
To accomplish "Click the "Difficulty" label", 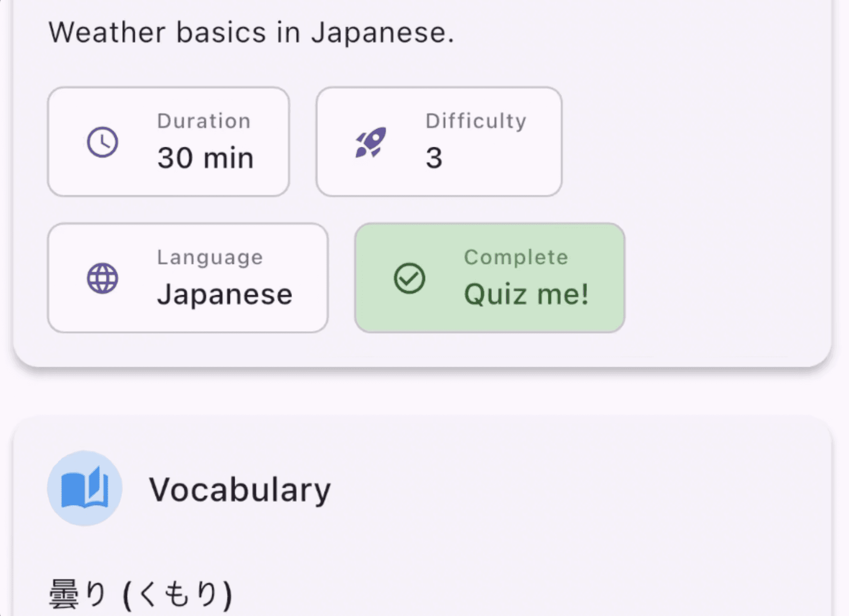I will 476,121.
